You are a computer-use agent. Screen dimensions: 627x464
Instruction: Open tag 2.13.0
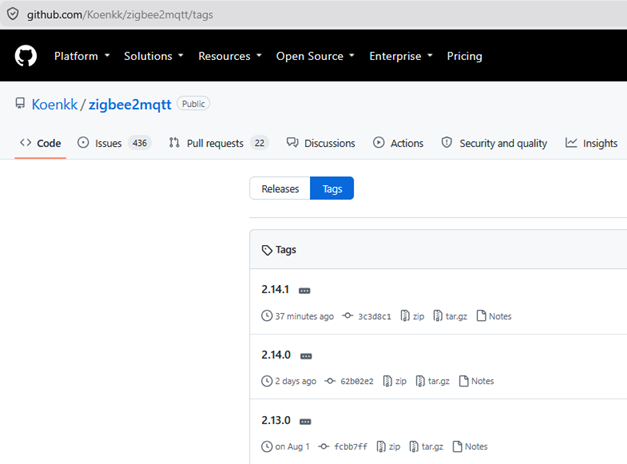tap(276, 420)
